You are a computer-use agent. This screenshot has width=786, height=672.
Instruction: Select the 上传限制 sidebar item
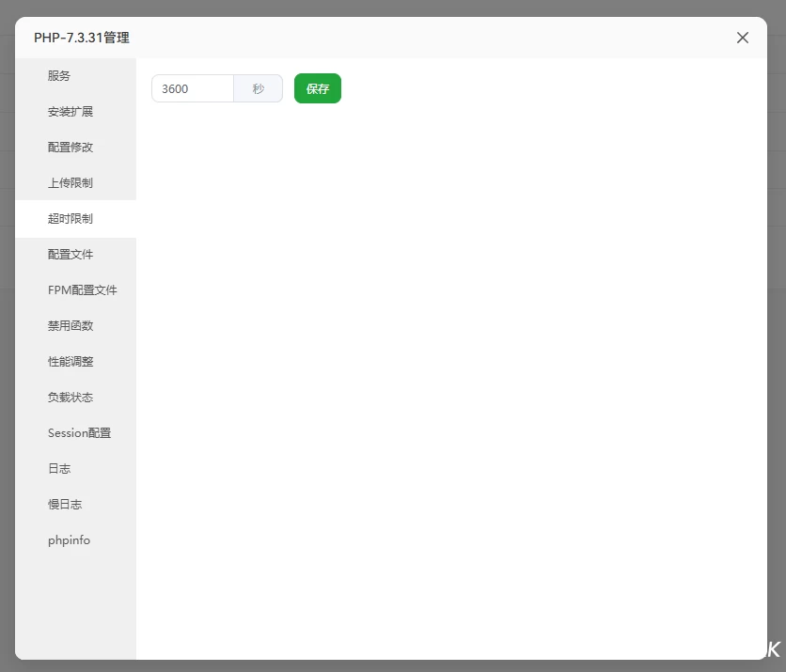(x=71, y=182)
